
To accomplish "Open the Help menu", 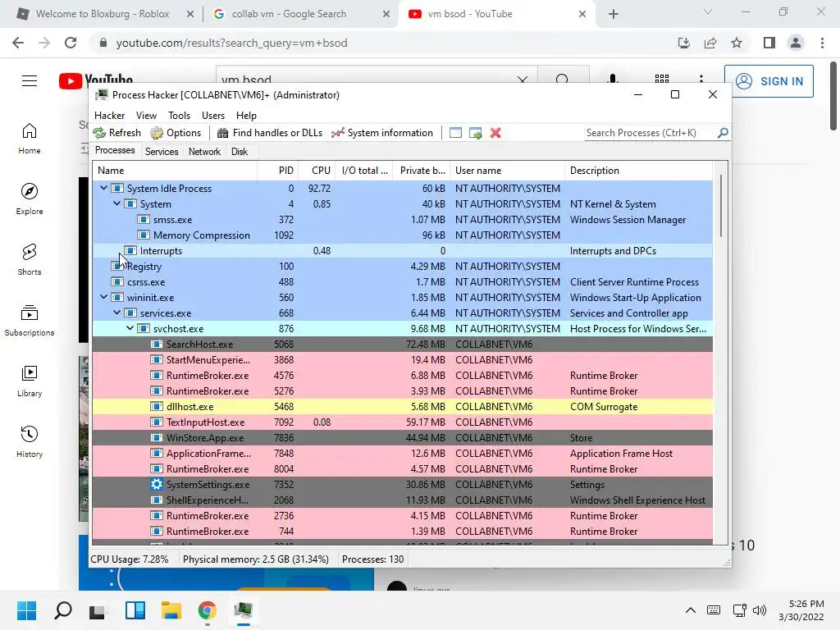I will click(246, 115).
